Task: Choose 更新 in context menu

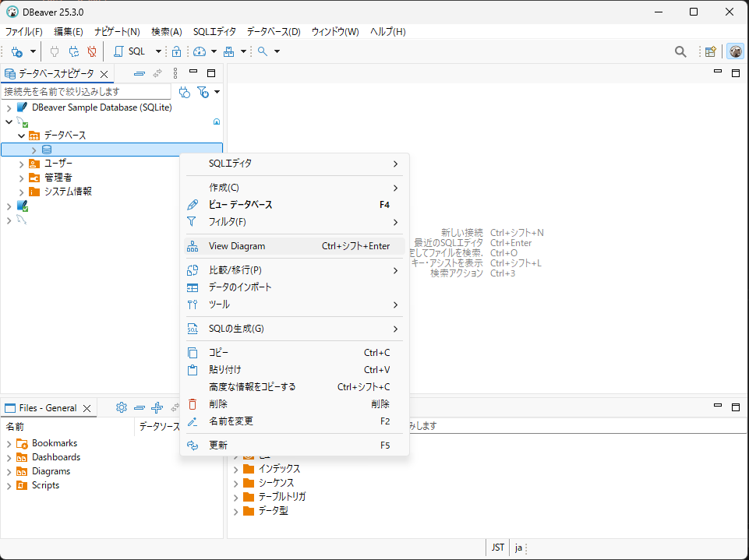Action: click(x=295, y=446)
